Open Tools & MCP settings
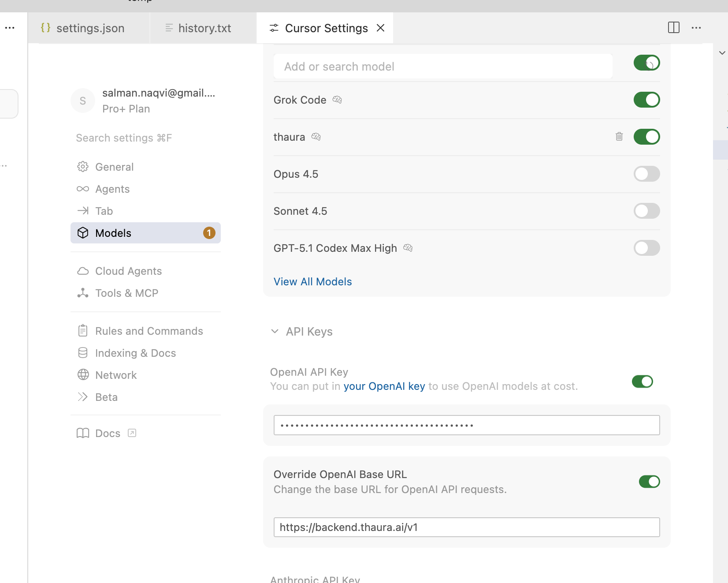The image size is (728, 583). [x=126, y=293]
